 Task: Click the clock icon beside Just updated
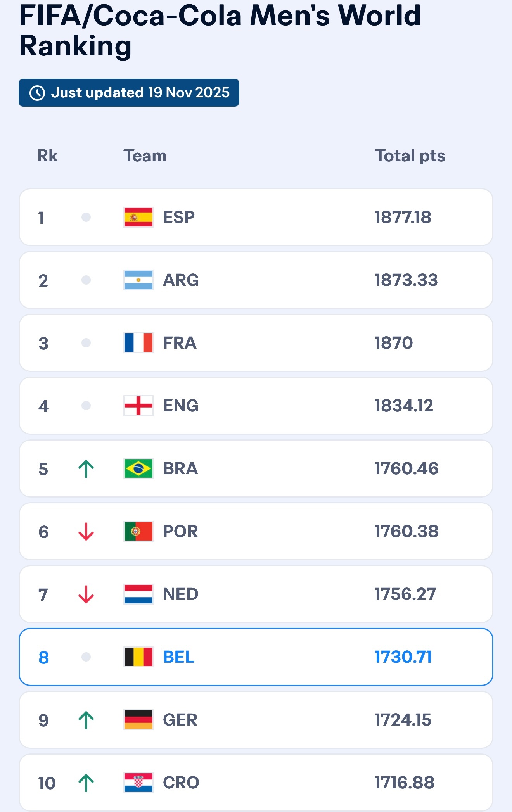pos(37,93)
